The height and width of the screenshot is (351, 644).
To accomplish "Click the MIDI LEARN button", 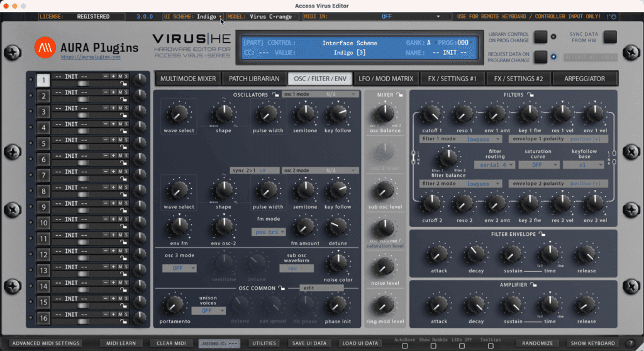I will tap(121, 343).
